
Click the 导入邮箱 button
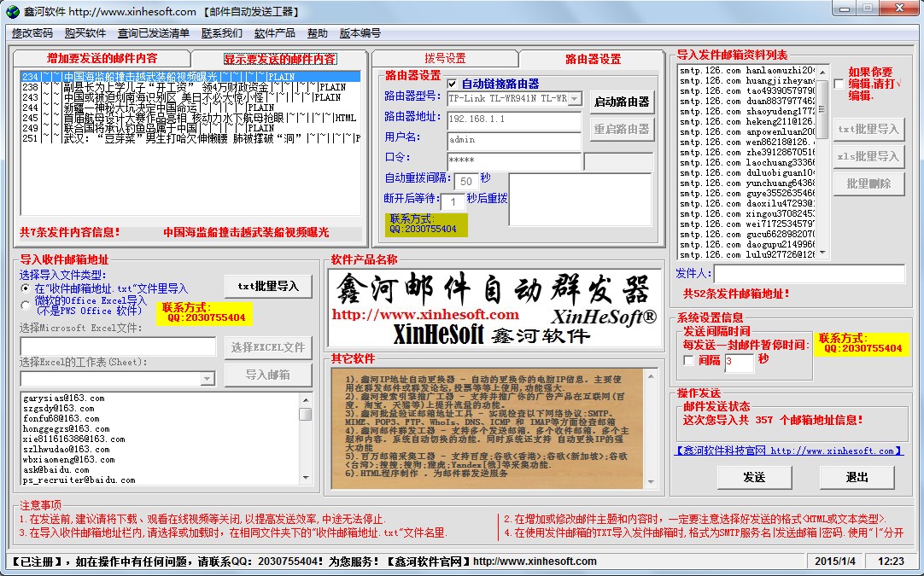pyautogui.click(x=268, y=375)
